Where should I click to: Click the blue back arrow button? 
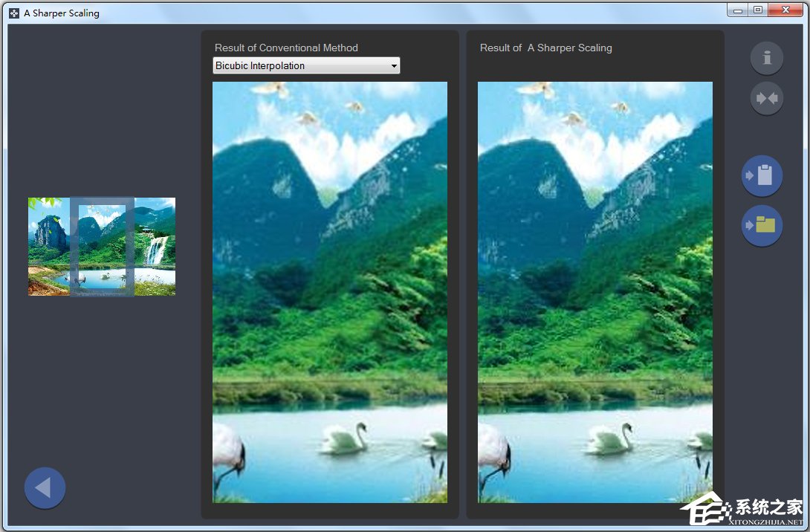point(45,488)
